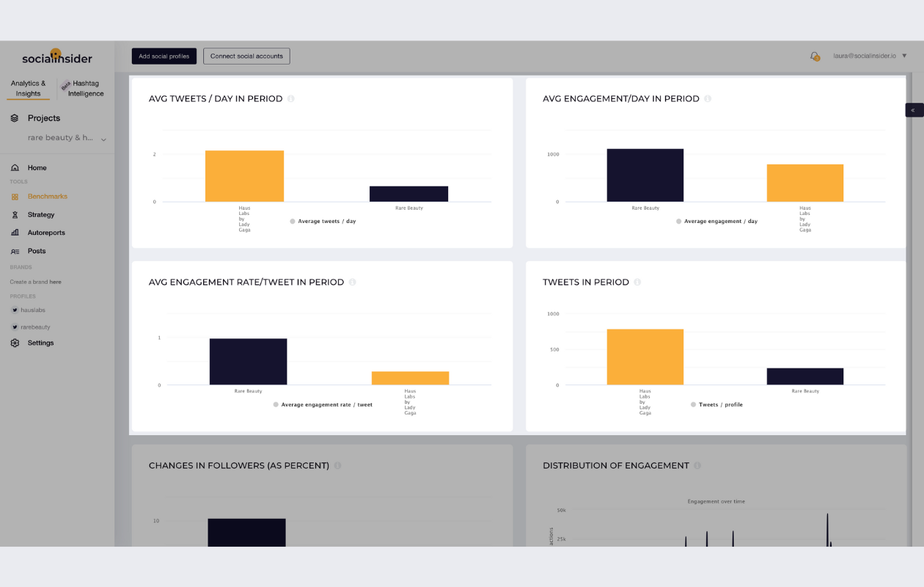Open the notifications bell
This screenshot has height=587, width=924.
click(x=814, y=56)
